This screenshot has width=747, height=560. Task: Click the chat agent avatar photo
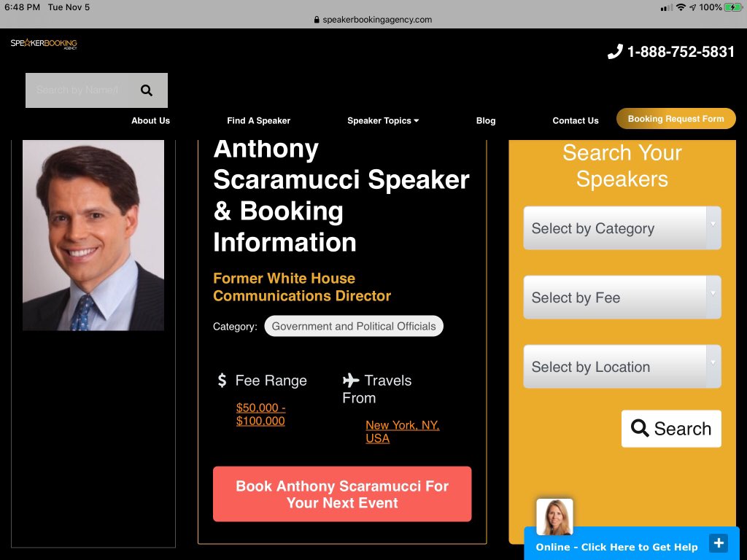[x=554, y=517]
